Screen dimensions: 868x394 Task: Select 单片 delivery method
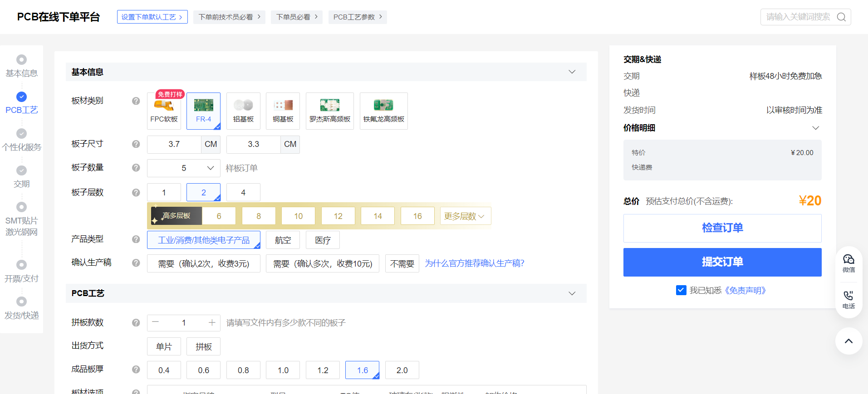164,346
